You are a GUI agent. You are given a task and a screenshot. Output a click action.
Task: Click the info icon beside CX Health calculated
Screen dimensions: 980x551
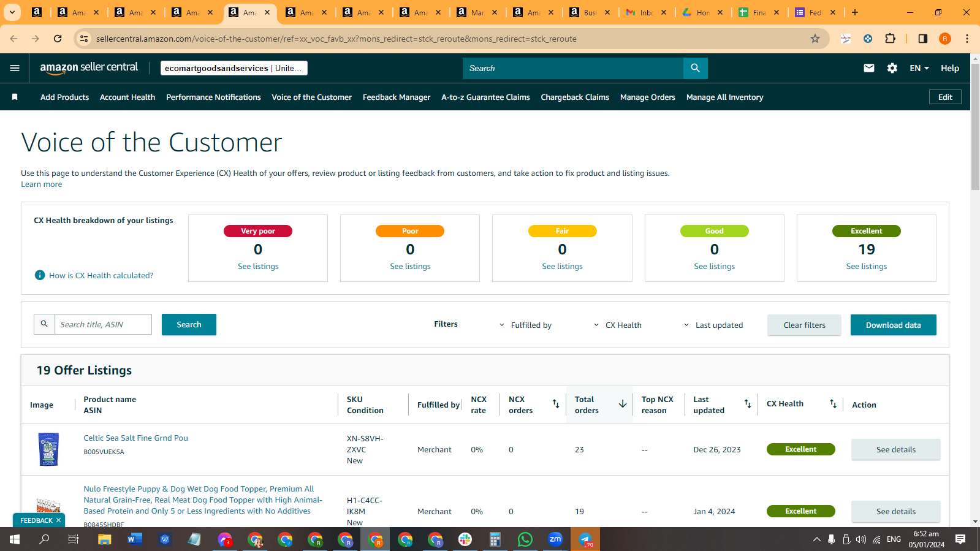tap(40, 275)
